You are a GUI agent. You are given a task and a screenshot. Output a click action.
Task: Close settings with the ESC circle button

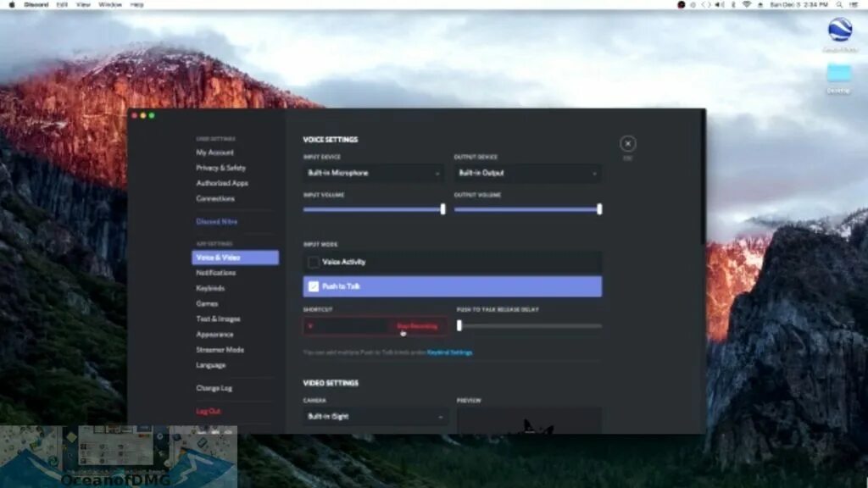(x=628, y=144)
